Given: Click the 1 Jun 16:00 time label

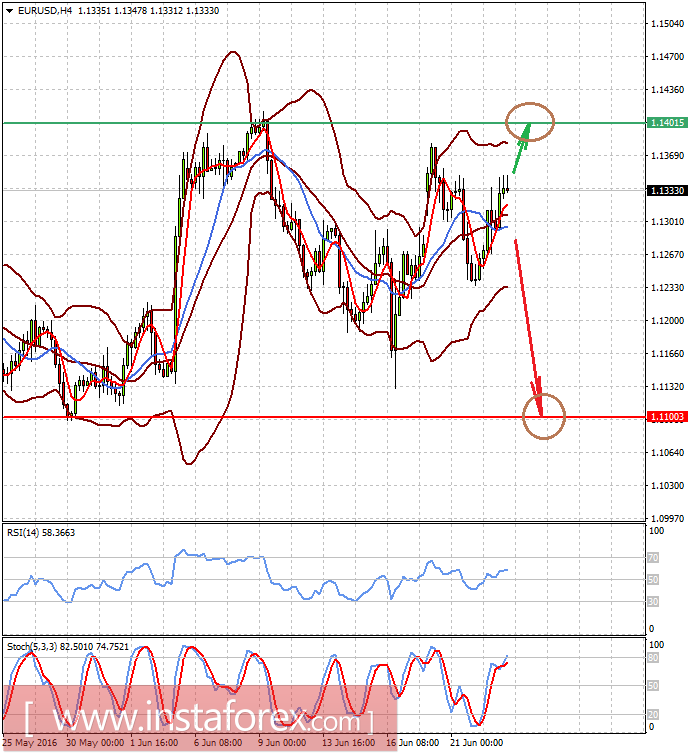Looking at the screenshot, I should [154, 743].
